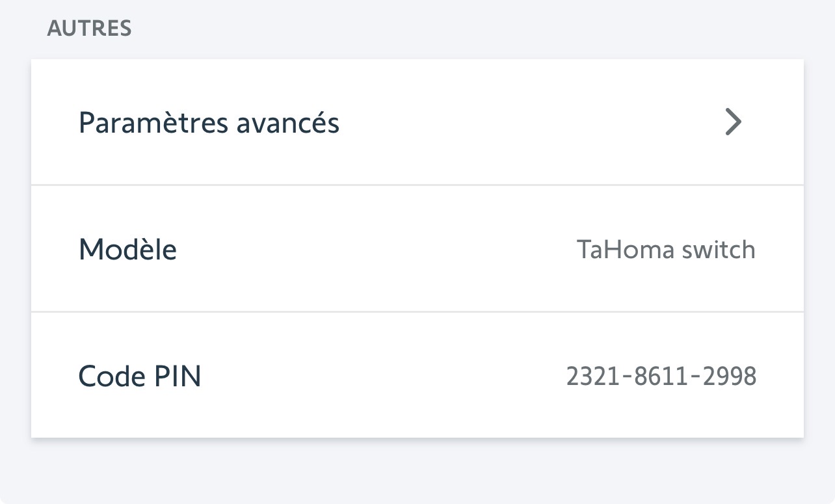Select the TaHoma switch model value
The width and height of the screenshot is (835, 504).
(666, 250)
